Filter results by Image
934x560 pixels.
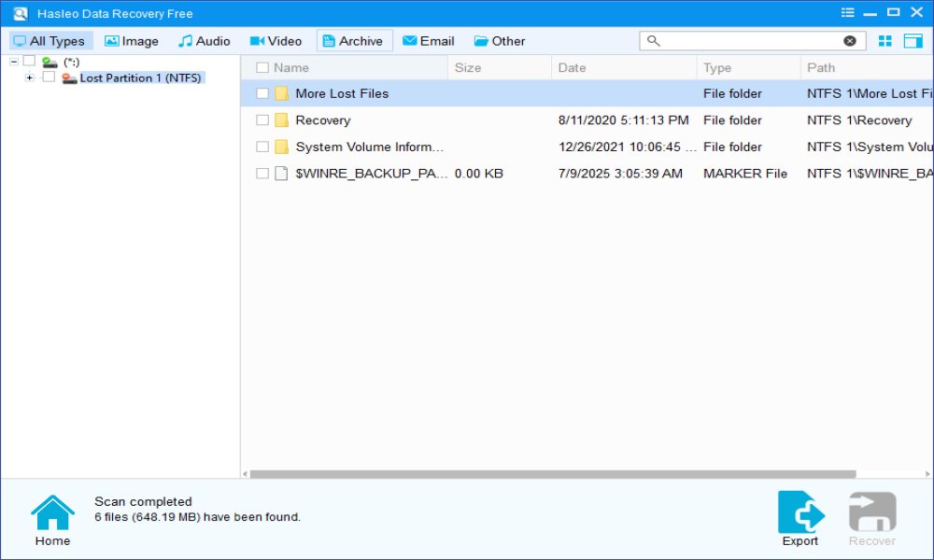[x=132, y=41]
